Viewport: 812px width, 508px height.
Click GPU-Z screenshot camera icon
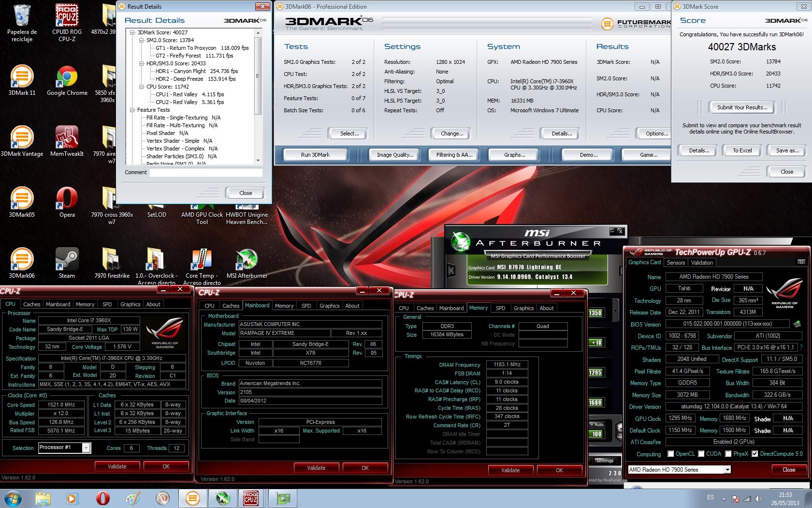coord(801,262)
